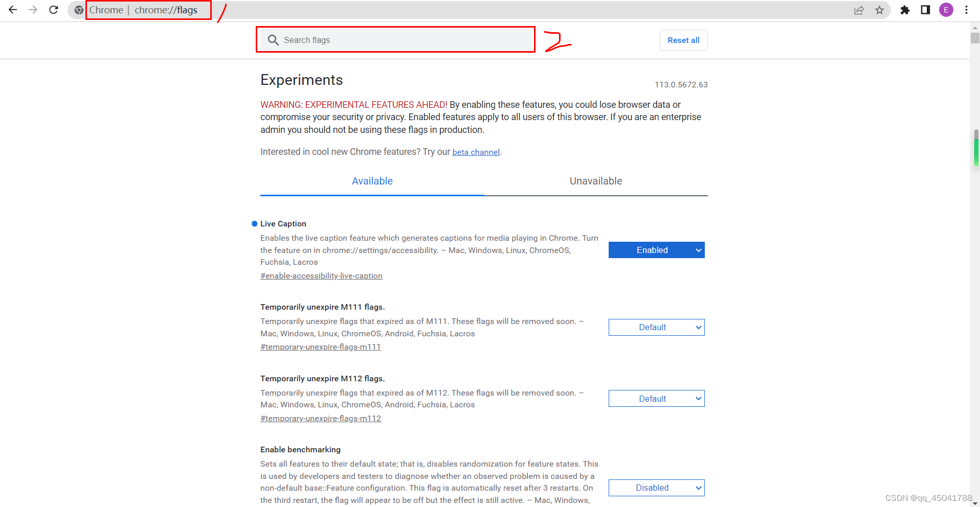Click the Enable benchmarking title
The width and height of the screenshot is (980, 507).
(x=300, y=449)
